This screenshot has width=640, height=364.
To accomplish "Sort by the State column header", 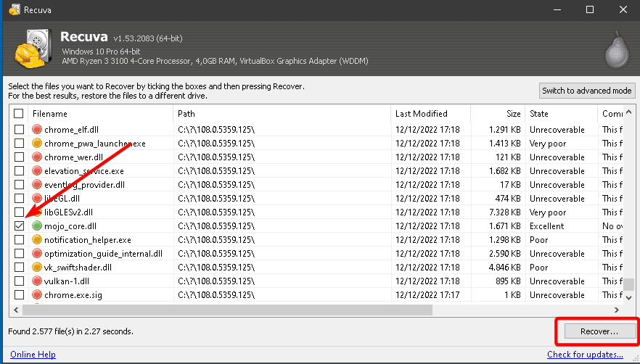I will click(x=562, y=114).
